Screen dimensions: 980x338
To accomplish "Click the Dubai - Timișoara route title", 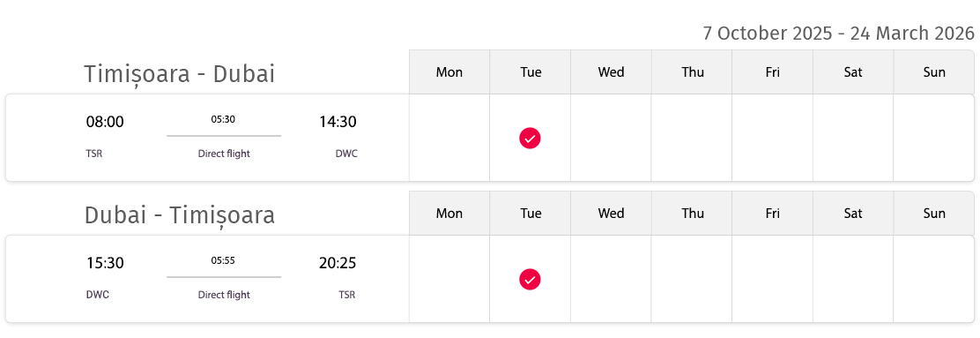I will (x=180, y=215).
